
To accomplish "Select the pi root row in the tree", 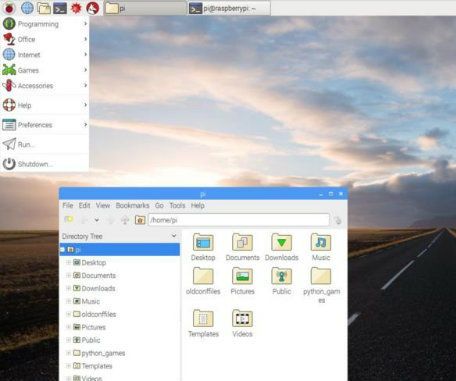I will click(x=120, y=249).
